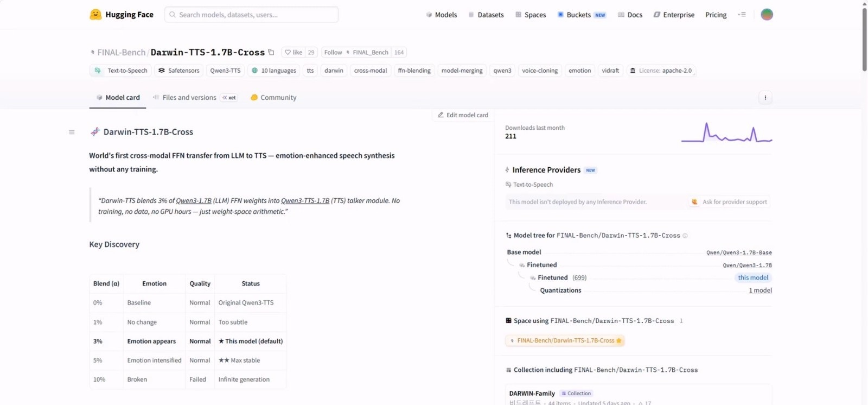
Task: Open the more navigation menu icon
Action: point(742,15)
